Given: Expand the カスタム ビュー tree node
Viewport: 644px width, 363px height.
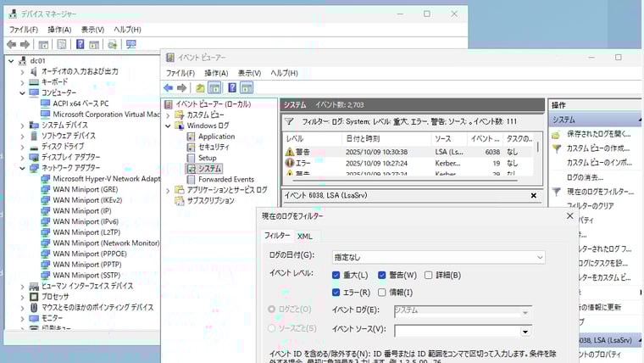Looking at the screenshot, I should pyautogui.click(x=169, y=114).
